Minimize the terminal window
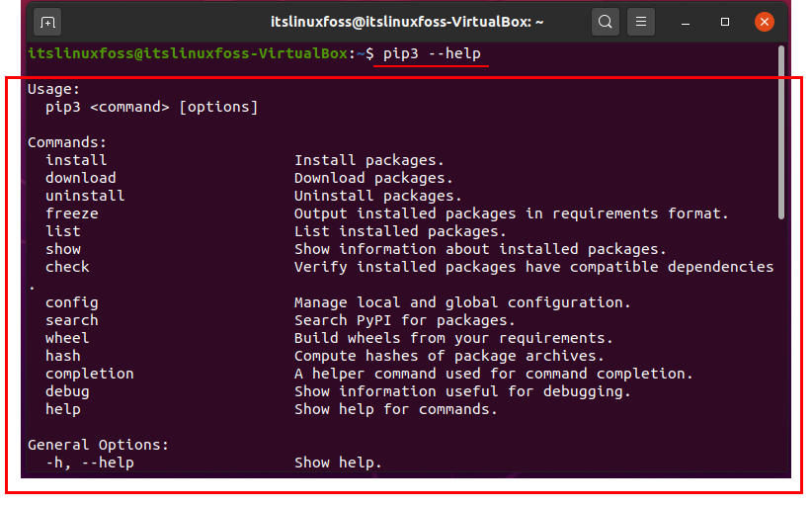Image resolution: width=812 pixels, height=506 pixels. 686,23
